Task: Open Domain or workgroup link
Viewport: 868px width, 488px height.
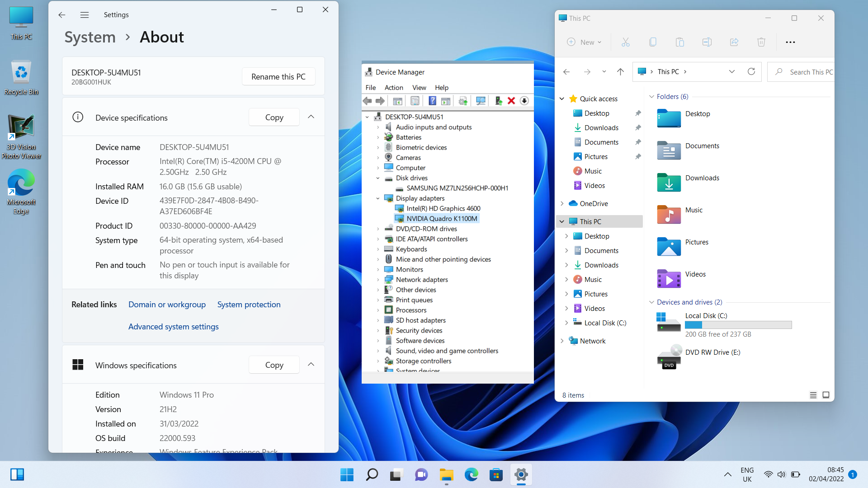Action: click(167, 305)
